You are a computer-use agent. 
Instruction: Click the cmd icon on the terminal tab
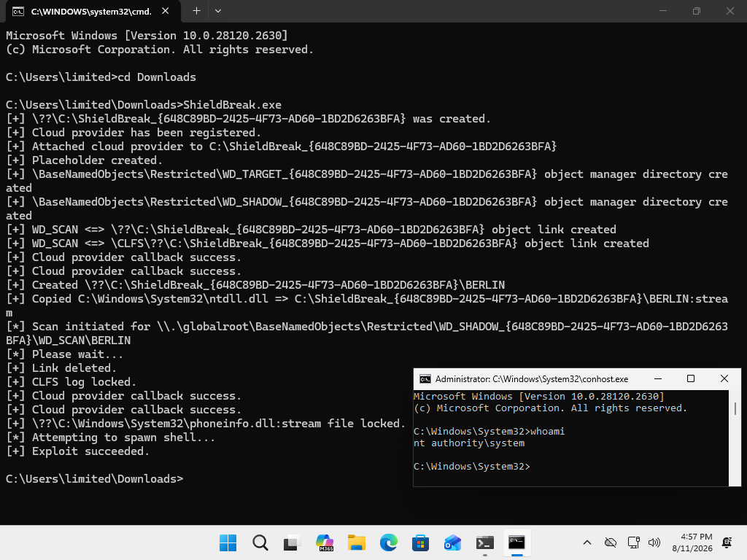[18, 12]
